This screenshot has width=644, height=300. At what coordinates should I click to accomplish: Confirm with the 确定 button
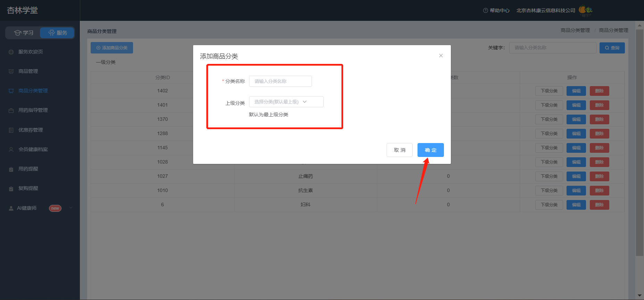pyautogui.click(x=431, y=150)
